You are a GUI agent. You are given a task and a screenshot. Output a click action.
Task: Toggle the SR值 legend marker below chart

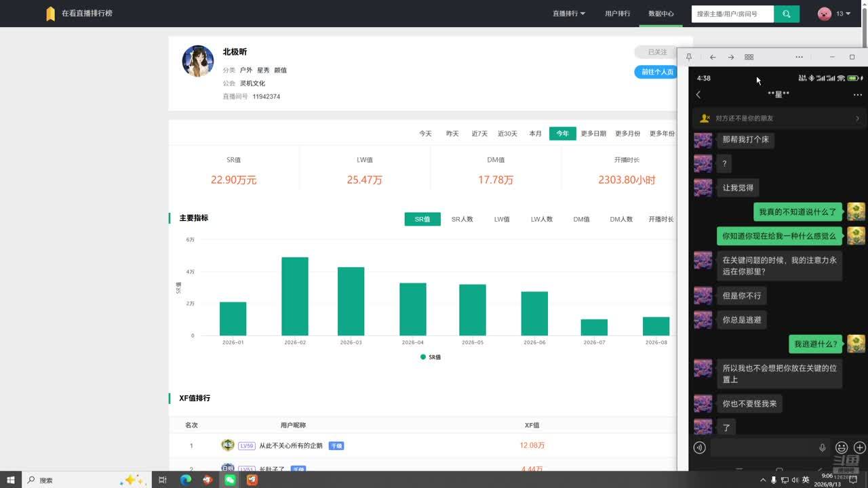tap(423, 357)
